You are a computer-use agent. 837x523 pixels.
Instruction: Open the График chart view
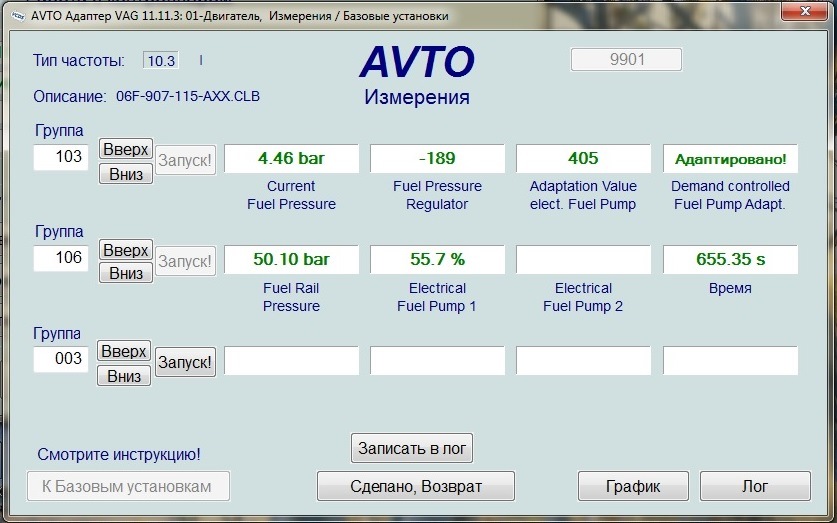click(633, 486)
